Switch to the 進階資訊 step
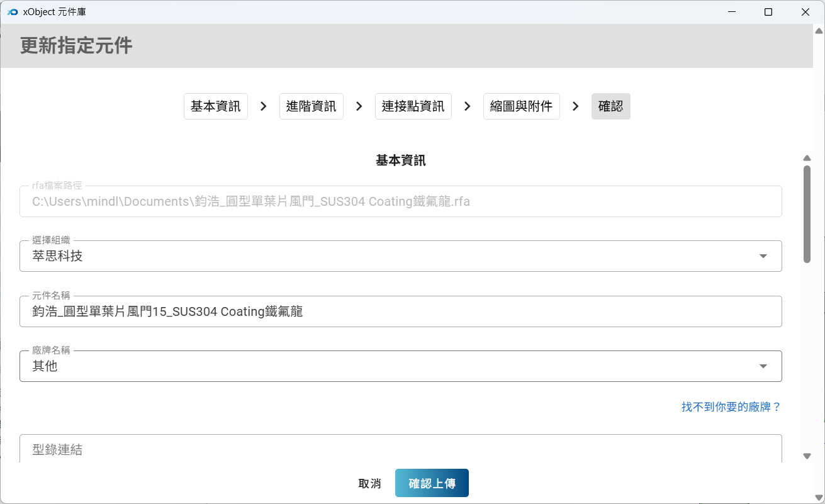Viewport: 825px width, 504px height. (311, 106)
